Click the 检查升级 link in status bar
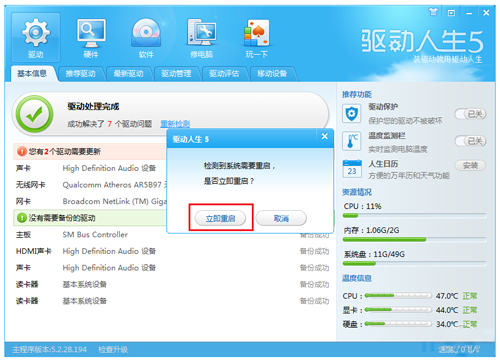The image size is (500, 362). point(113,349)
